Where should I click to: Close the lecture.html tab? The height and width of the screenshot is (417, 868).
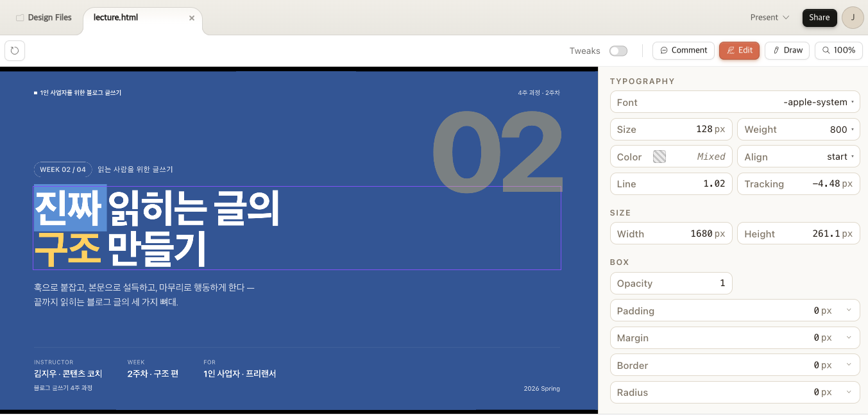192,18
